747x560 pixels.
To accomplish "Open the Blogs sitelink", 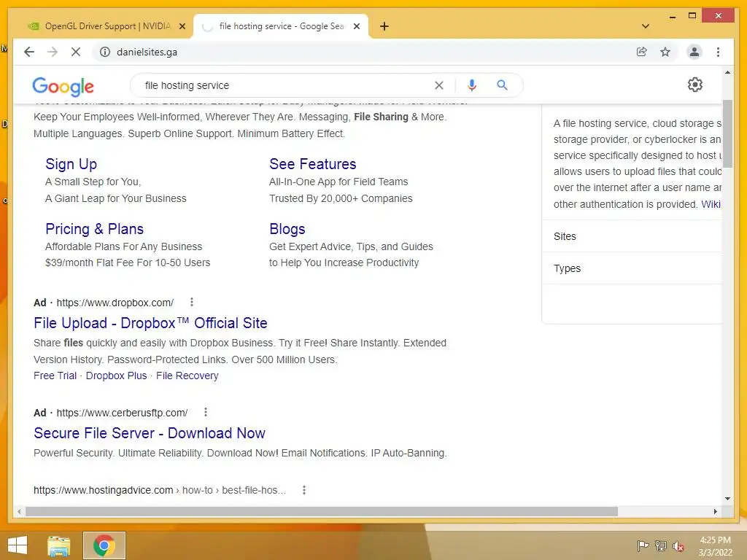I will [x=287, y=229].
